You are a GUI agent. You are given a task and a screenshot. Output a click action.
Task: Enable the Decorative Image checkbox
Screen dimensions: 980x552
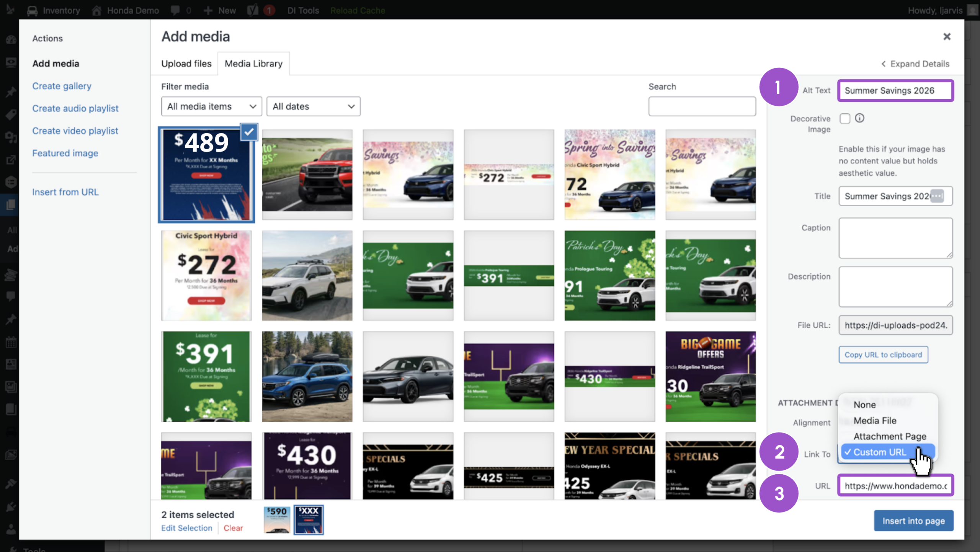(x=845, y=119)
